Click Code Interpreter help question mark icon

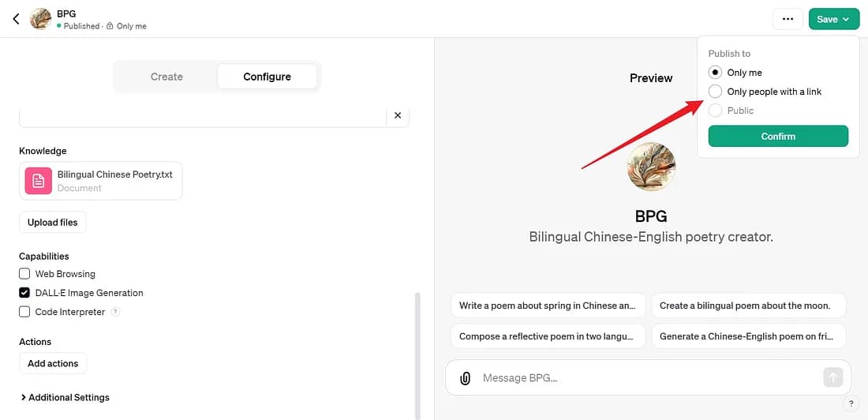pyautogui.click(x=115, y=312)
